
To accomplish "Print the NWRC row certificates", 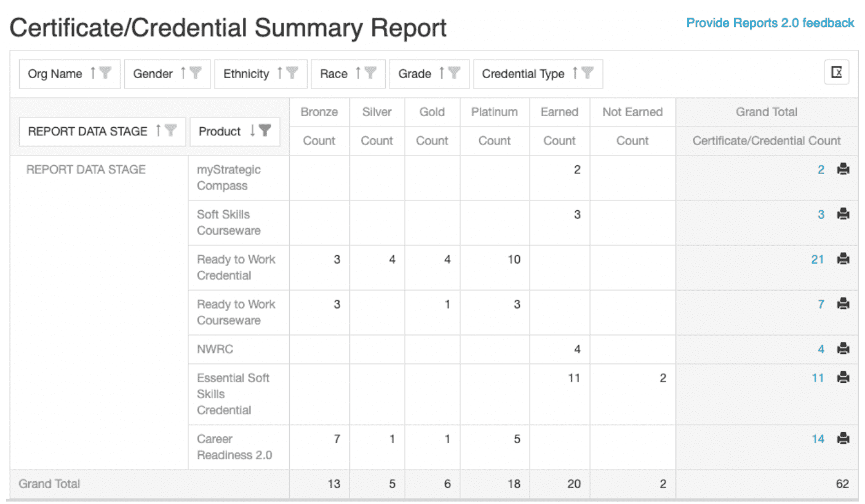I will (x=843, y=349).
